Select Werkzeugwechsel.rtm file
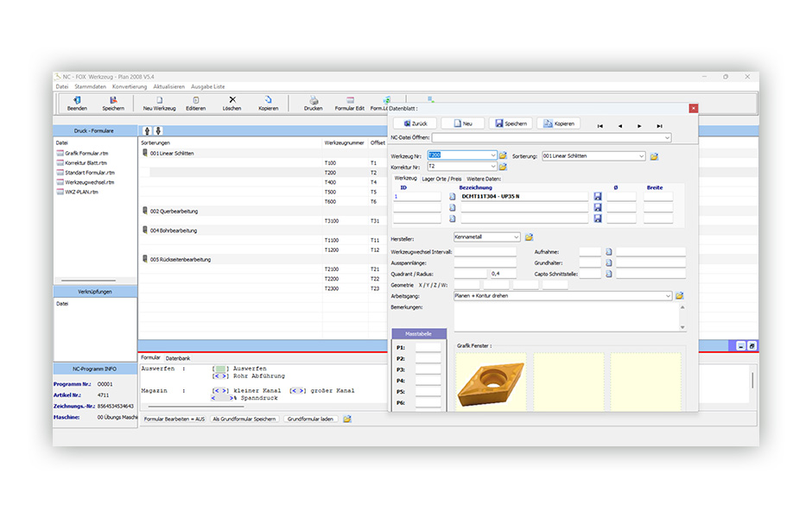The width and height of the screenshot is (812, 518). tap(89, 182)
